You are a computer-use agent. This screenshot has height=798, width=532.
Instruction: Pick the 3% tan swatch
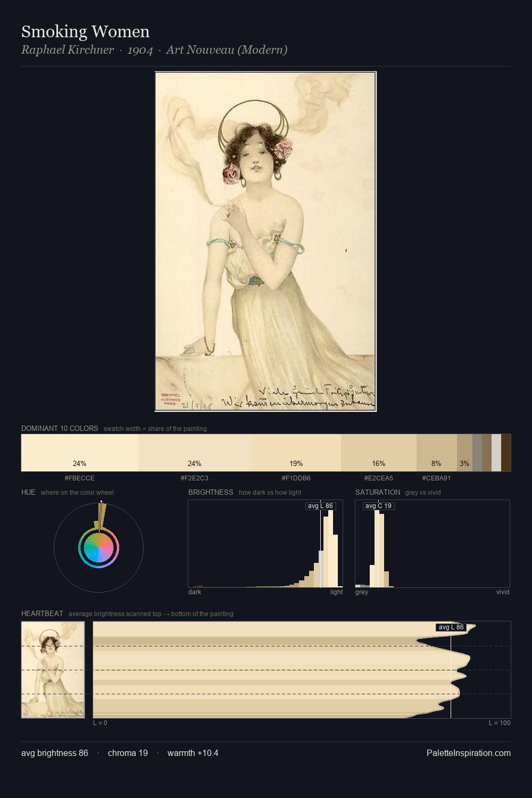coord(464,453)
